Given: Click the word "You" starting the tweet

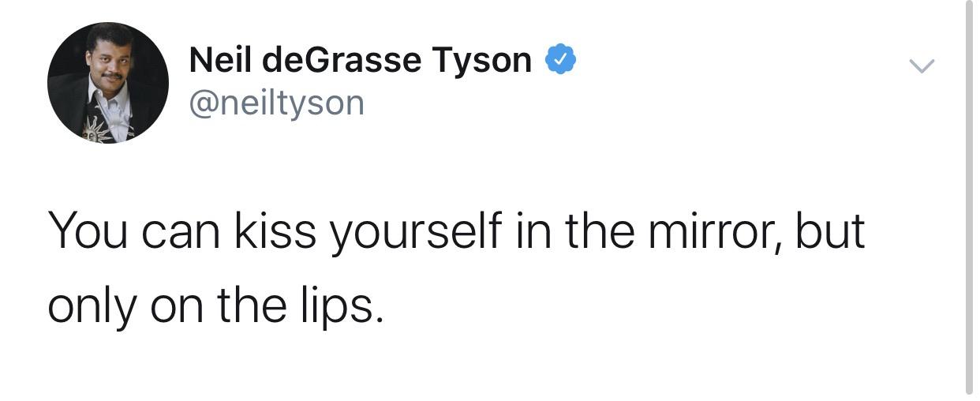Looking at the screenshot, I should click(87, 233).
